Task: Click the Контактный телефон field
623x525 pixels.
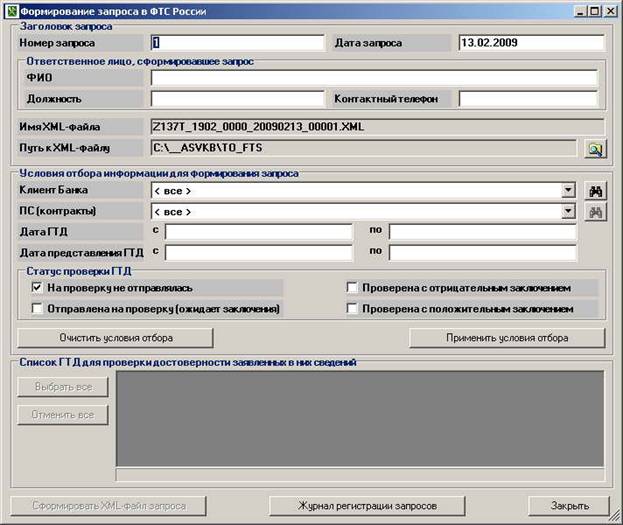Action: [x=527, y=99]
